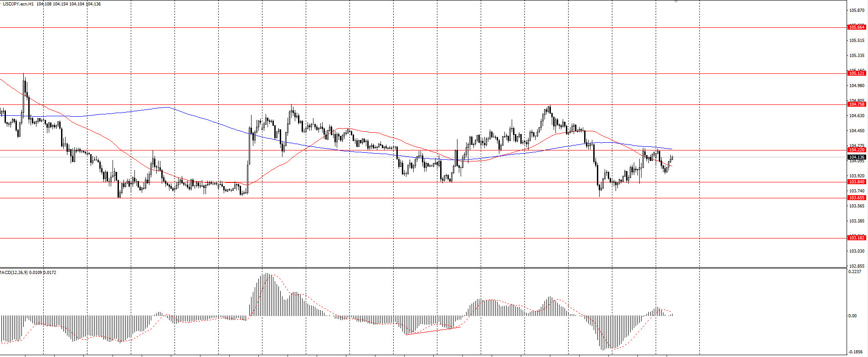This screenshot has width=868, height=357.
Task: Select the 104.758 red price level label
Action: (x=856, y=104)
